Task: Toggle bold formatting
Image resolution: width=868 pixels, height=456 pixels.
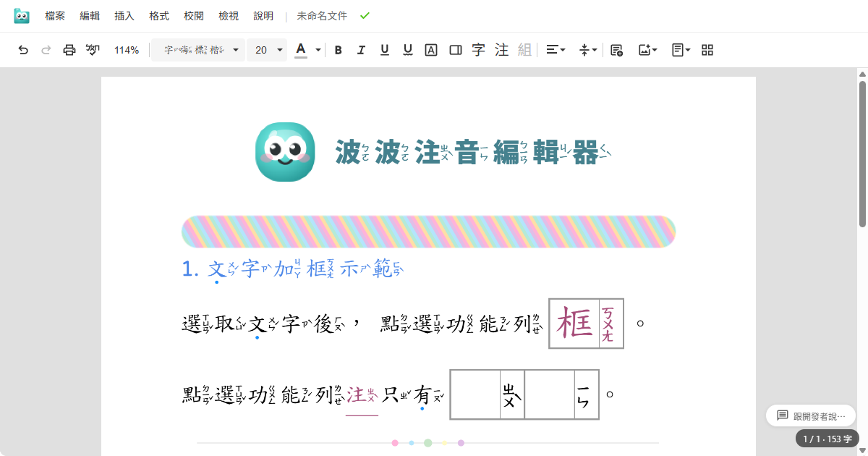Action: coord(338,50)
